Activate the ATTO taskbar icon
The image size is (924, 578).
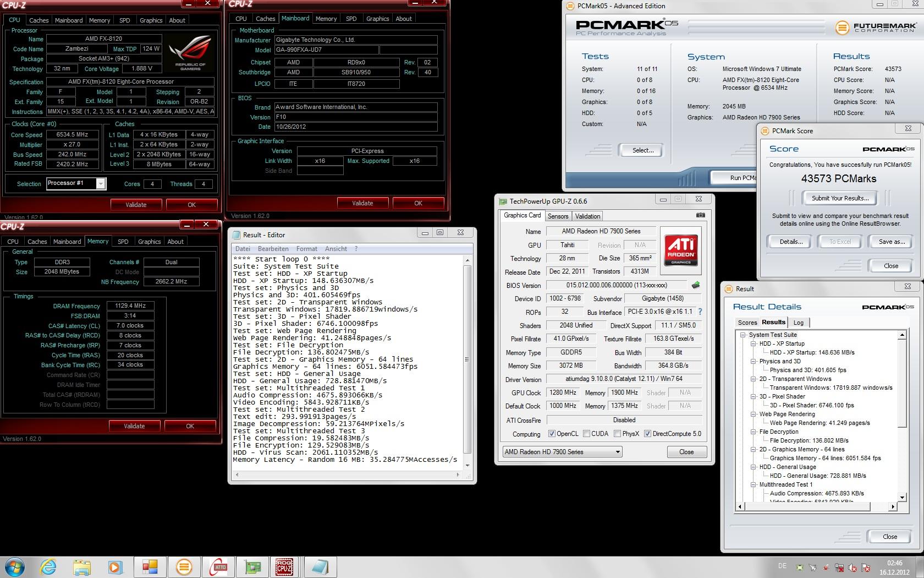217,567
